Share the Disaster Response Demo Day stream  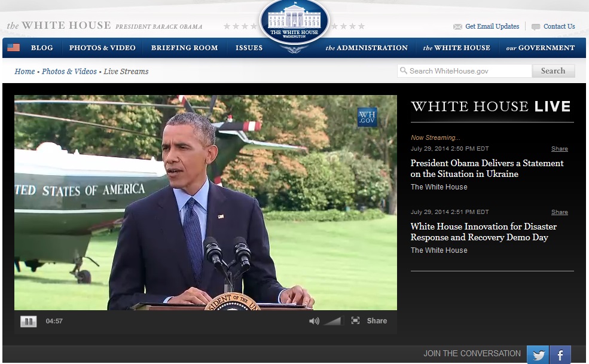pyautogui.click(x=559, y=212)
